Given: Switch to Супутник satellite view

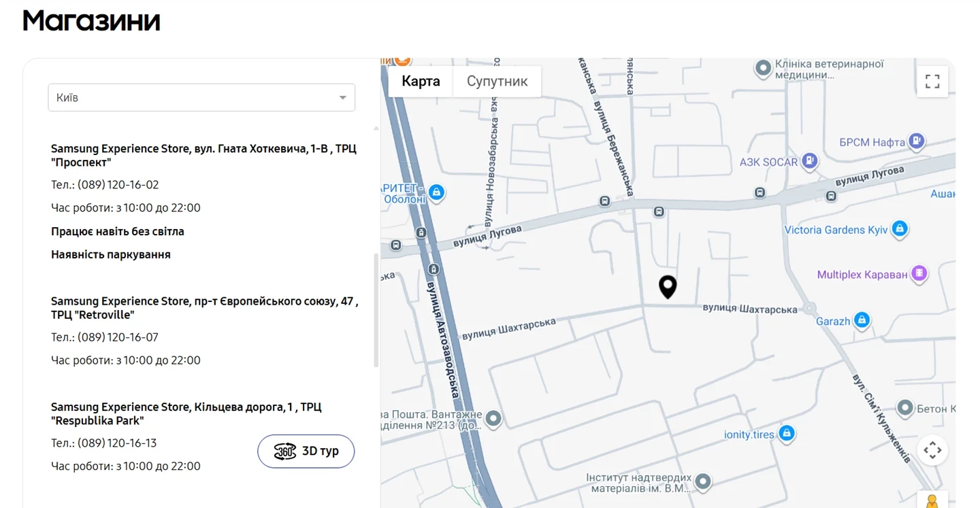Looking at the screenshot, I should coord(497,82).
